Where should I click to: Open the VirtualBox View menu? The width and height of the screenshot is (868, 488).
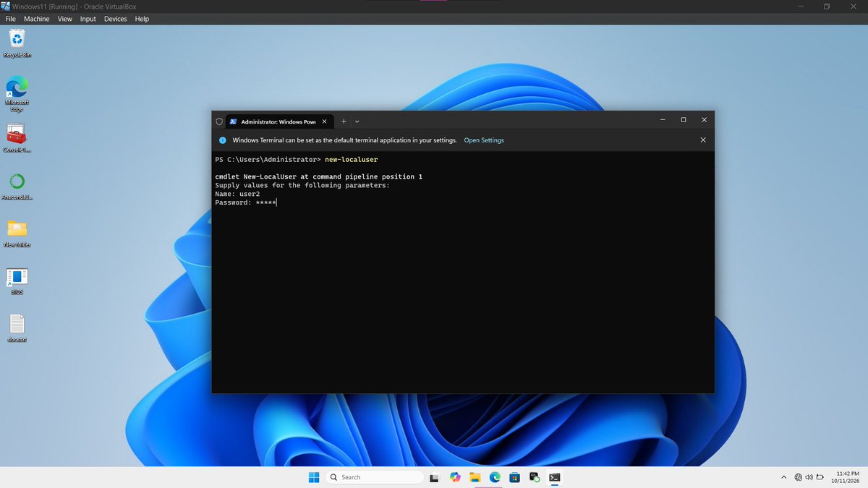click(65, 19)
